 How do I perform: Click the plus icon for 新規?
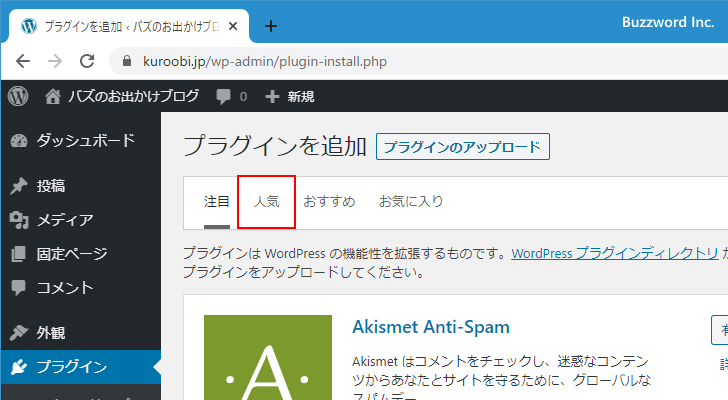pos(272,97)
